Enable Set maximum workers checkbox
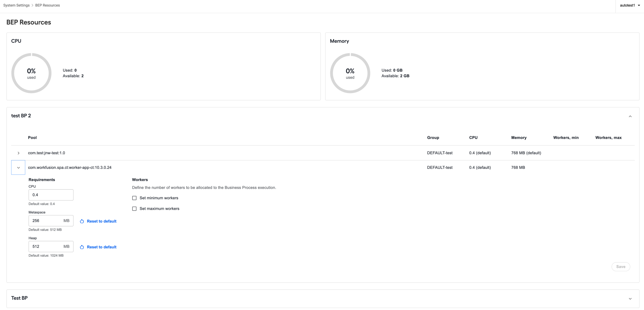Viewport: 644px width, 310px height. (134, 209)
